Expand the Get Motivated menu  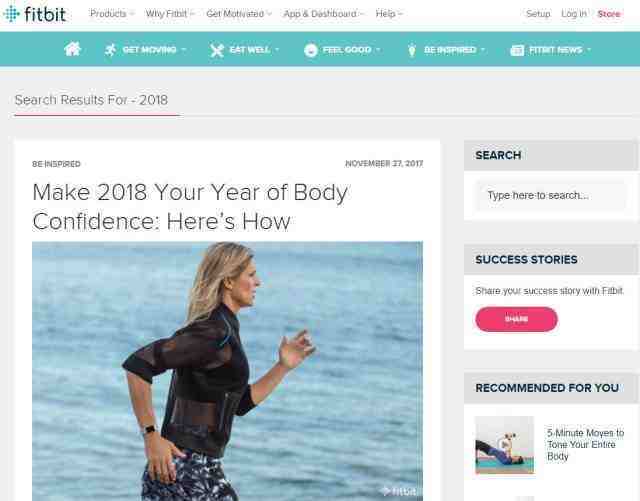[239, 14]
